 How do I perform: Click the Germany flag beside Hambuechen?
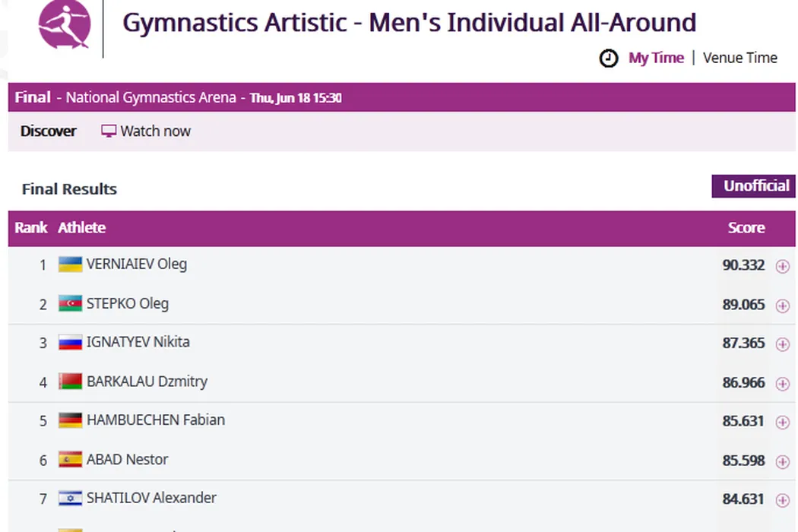71,420
